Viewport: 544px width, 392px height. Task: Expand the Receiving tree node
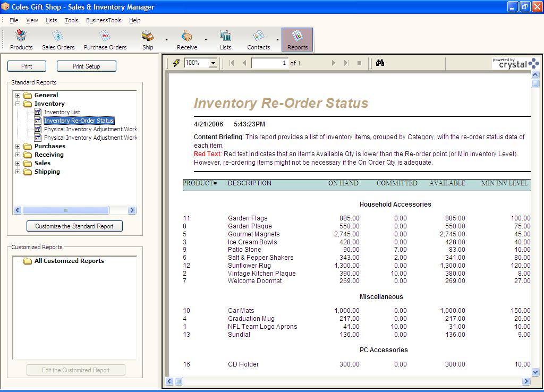pyautogui.click(x=18, y=155)
